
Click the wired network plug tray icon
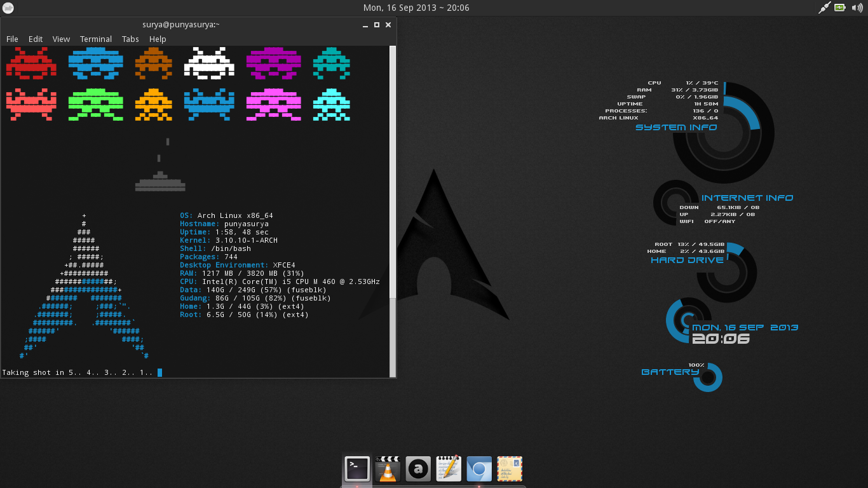[824, 8]
